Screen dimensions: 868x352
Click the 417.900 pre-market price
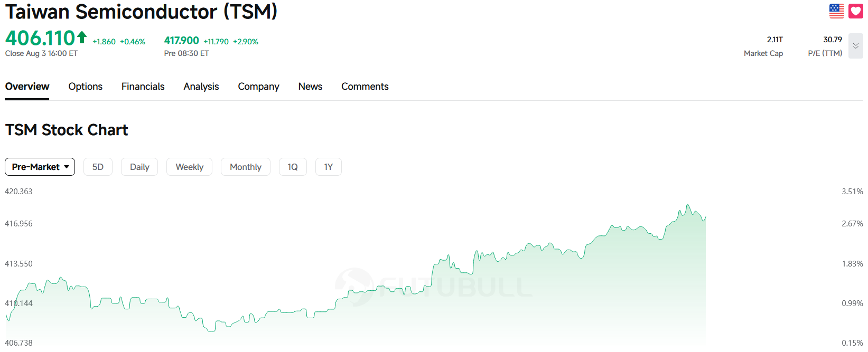click(x=182, y=41)
